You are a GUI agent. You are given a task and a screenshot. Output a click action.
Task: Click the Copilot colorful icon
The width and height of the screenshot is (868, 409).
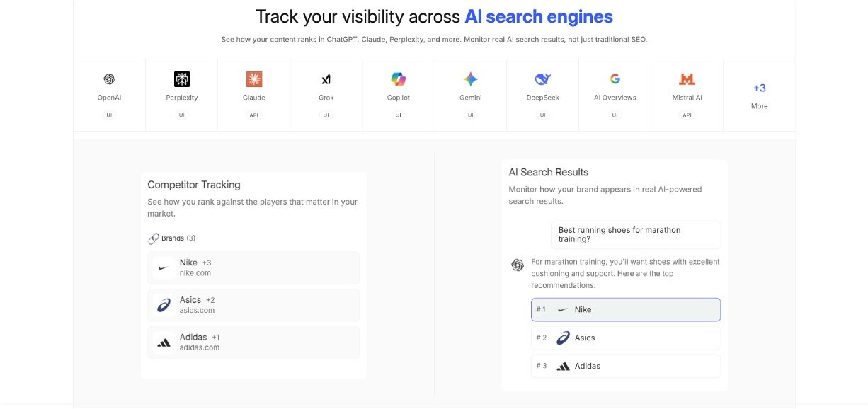(x=399, y=79)
